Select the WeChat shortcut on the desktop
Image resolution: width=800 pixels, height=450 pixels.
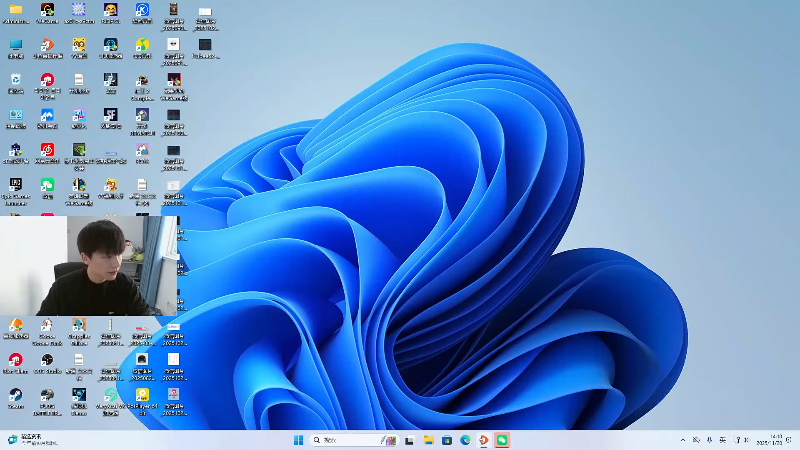click(x=47, y=186)
